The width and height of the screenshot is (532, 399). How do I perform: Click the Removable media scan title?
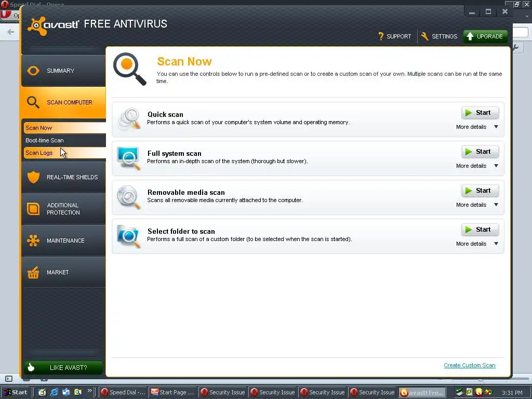click(186, 192)
